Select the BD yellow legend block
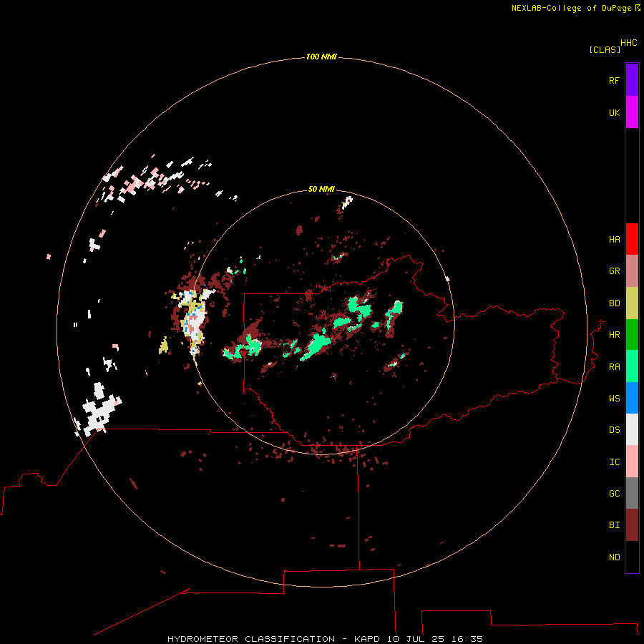This screenshot has width=644, height=644. (x=632, y=303)
